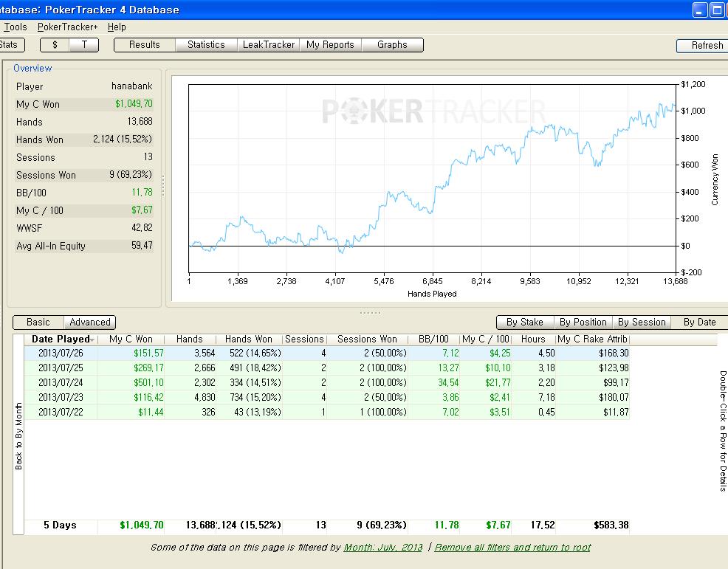Open the My Reports tab
Screen dimensions: 728x569
click(x=330, y=45)
